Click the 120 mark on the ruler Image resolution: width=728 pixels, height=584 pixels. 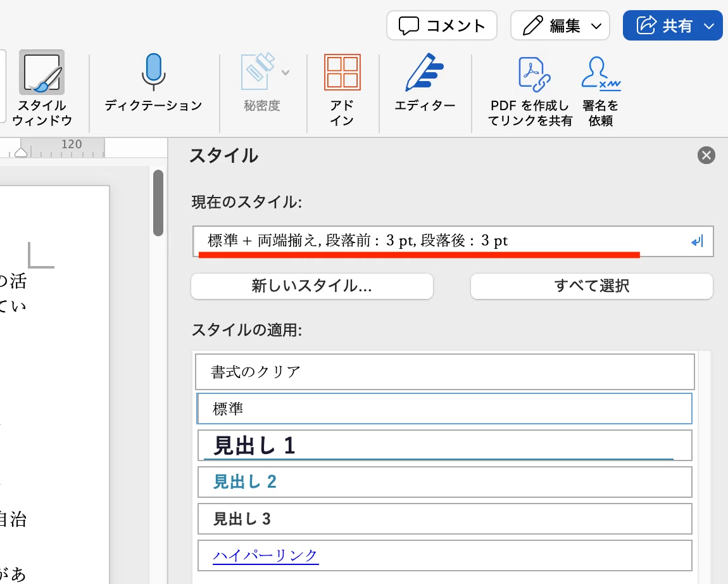(x=72, y=144)
